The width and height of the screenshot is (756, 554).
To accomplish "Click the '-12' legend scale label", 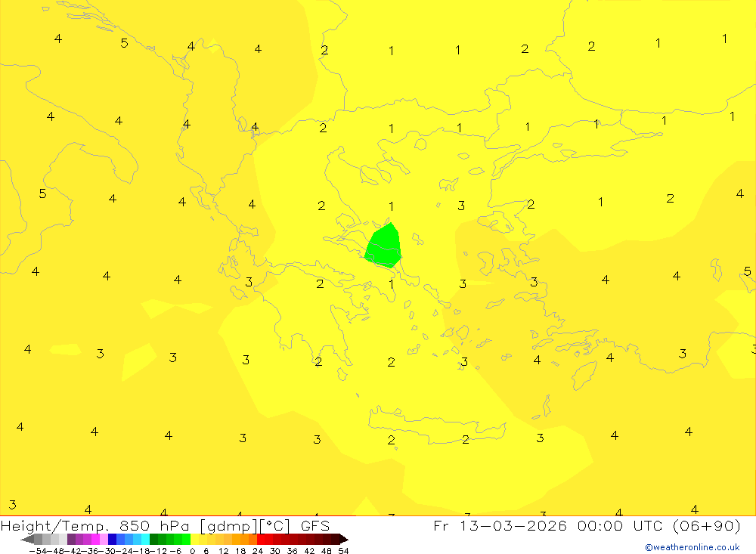I will pyautogui.click(x=159, y=551).
